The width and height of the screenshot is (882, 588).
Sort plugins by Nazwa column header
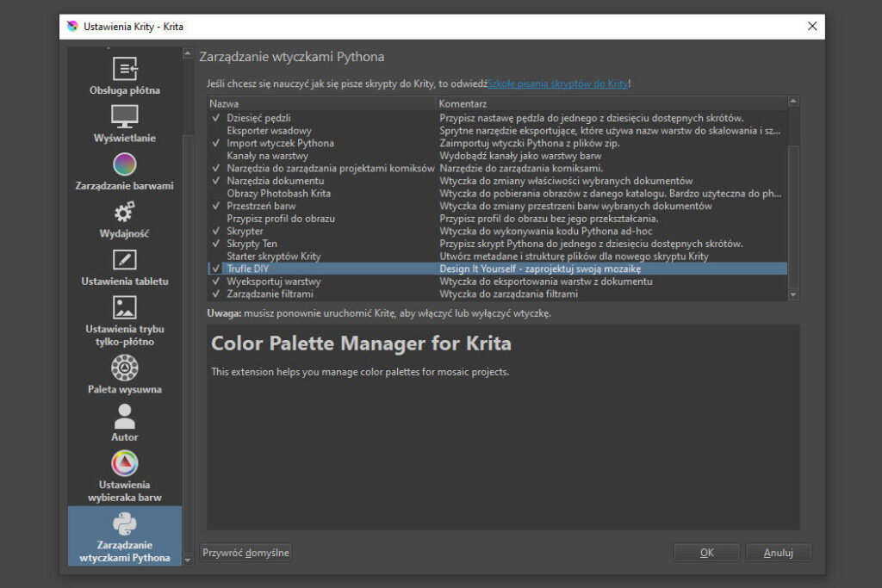pos(320,103)
